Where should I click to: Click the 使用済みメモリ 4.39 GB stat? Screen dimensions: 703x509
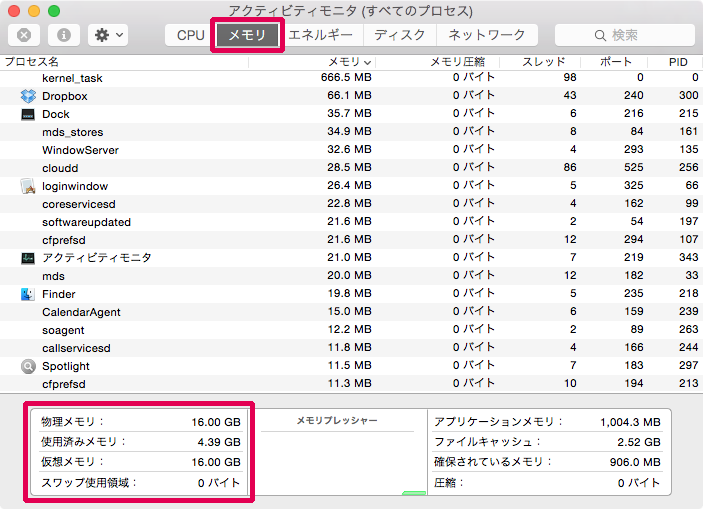point(141,442)
